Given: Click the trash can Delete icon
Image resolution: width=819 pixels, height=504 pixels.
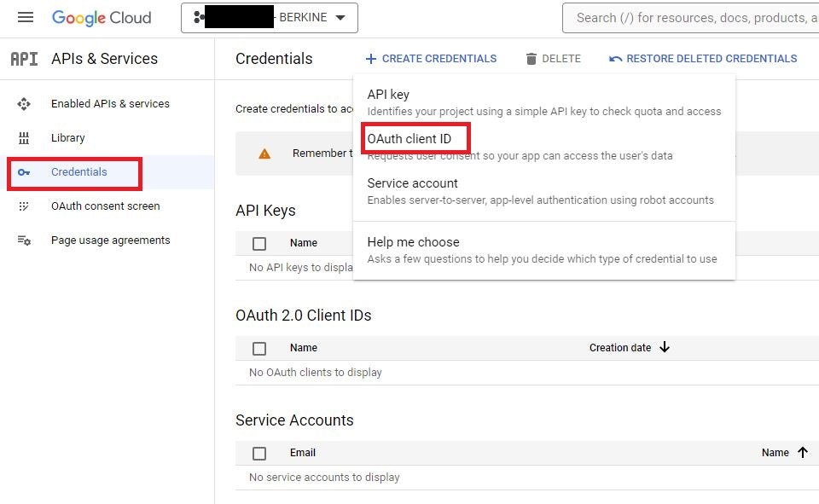Looking at the screenshot, I should click(531, 59).
